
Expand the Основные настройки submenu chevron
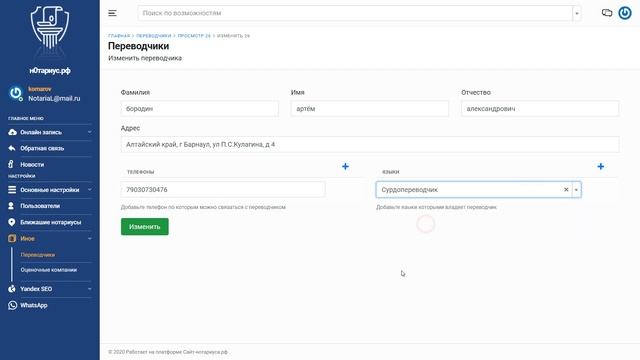[x=89, y=190]
